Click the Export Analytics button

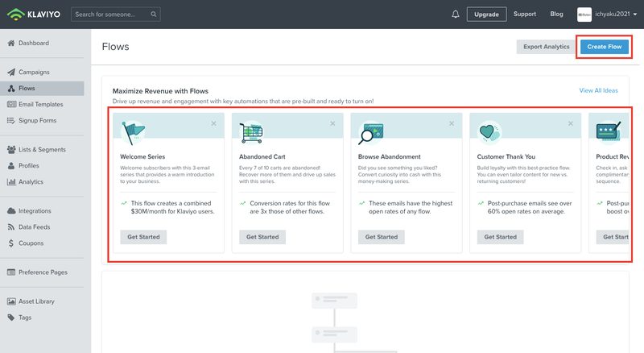(x=546, y=47)
